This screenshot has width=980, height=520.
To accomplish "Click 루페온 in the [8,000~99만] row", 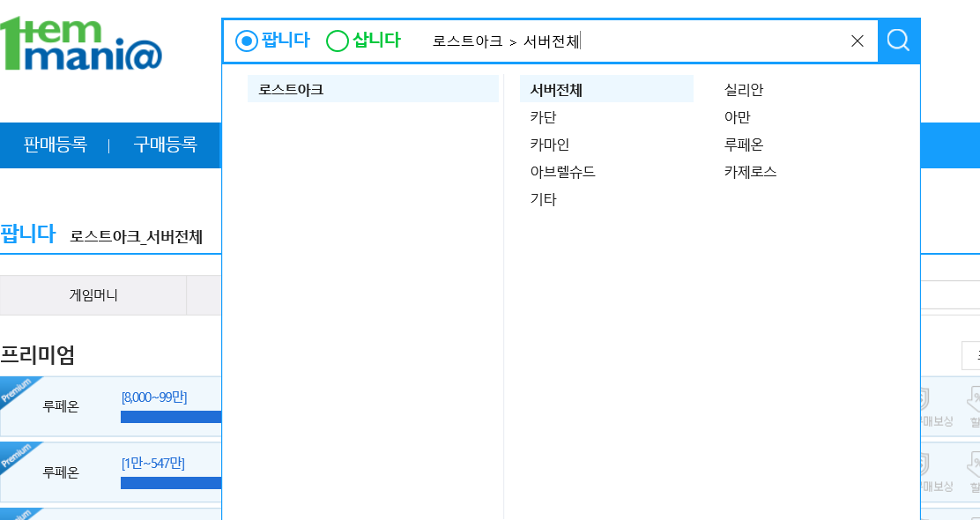I will (62, 406).
